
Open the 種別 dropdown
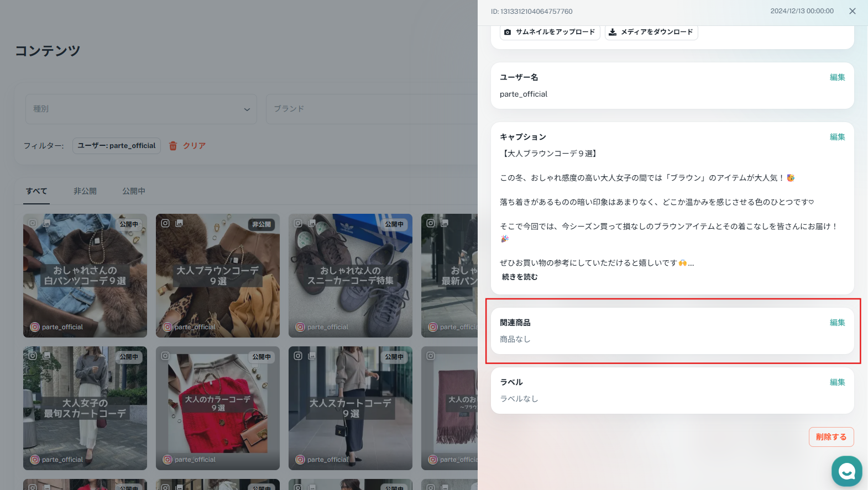pos(141,109)
